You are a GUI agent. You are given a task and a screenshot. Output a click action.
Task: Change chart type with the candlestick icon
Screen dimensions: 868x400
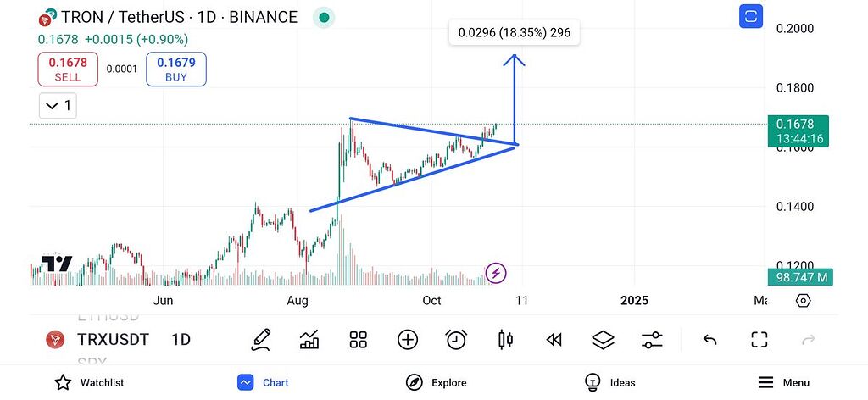pyautogui.click(x=505, y=340)
